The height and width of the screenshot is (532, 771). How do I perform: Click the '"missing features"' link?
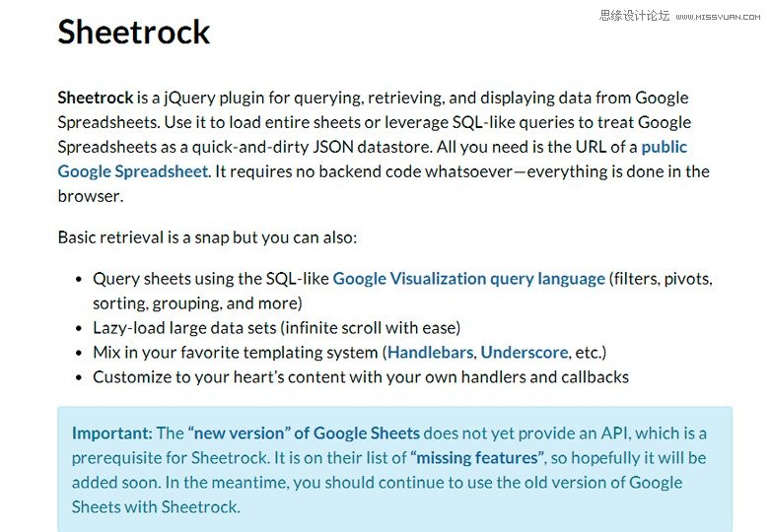pos(476,457)
